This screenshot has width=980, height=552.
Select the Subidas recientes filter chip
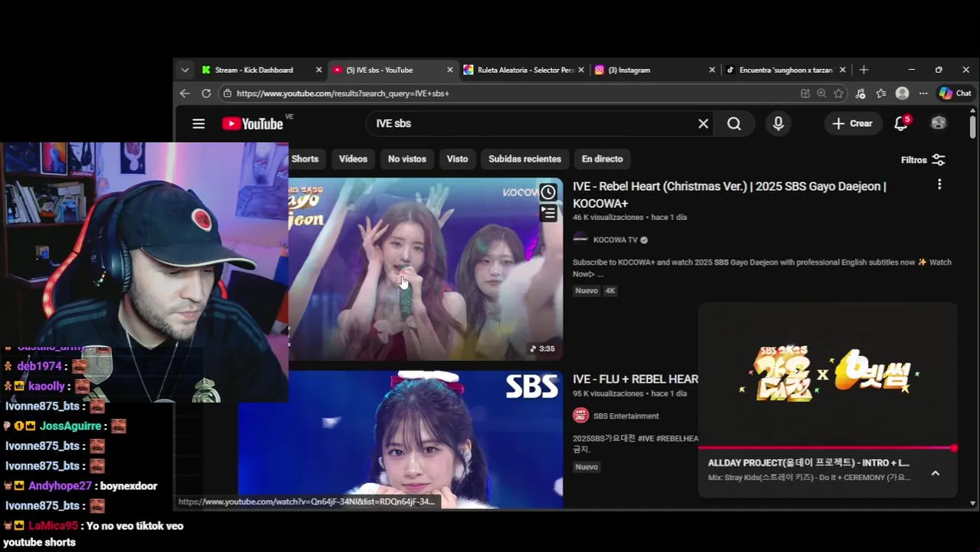[525, 159]
